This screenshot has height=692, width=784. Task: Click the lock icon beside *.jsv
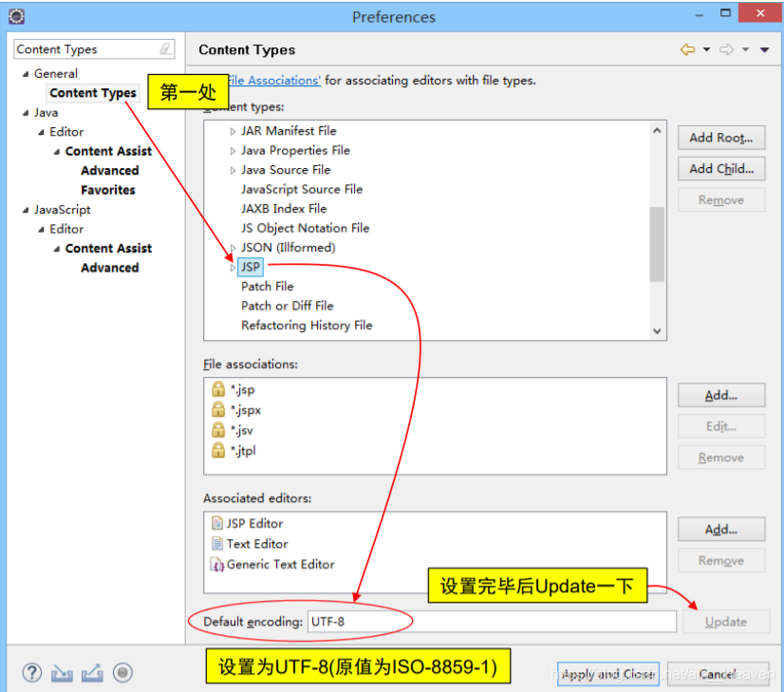(218, 429)
